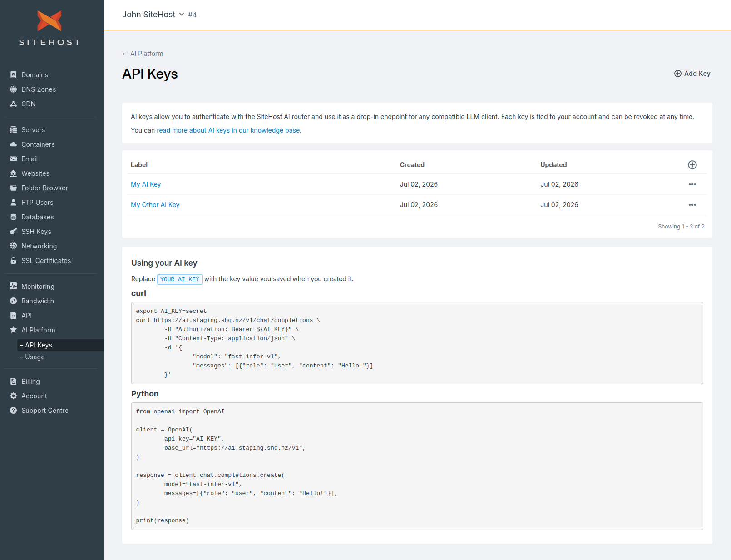
Task: Open the Domains sidebar icon
Action: 13,75
